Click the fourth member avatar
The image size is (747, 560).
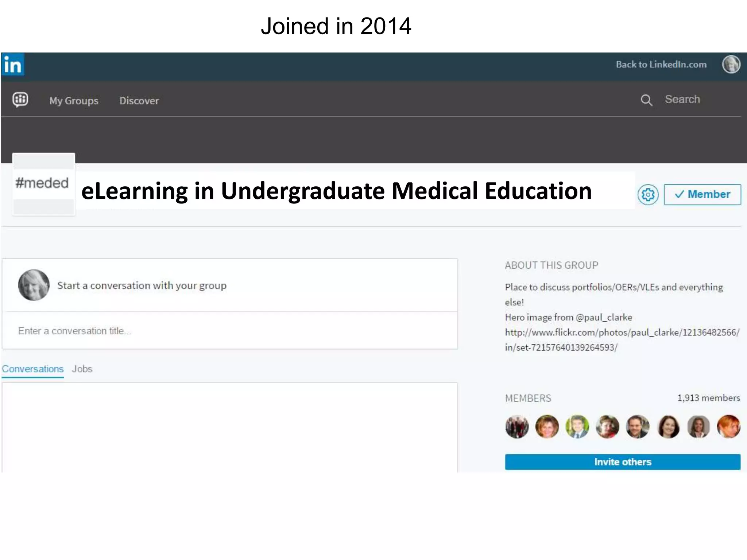[608, 427]
